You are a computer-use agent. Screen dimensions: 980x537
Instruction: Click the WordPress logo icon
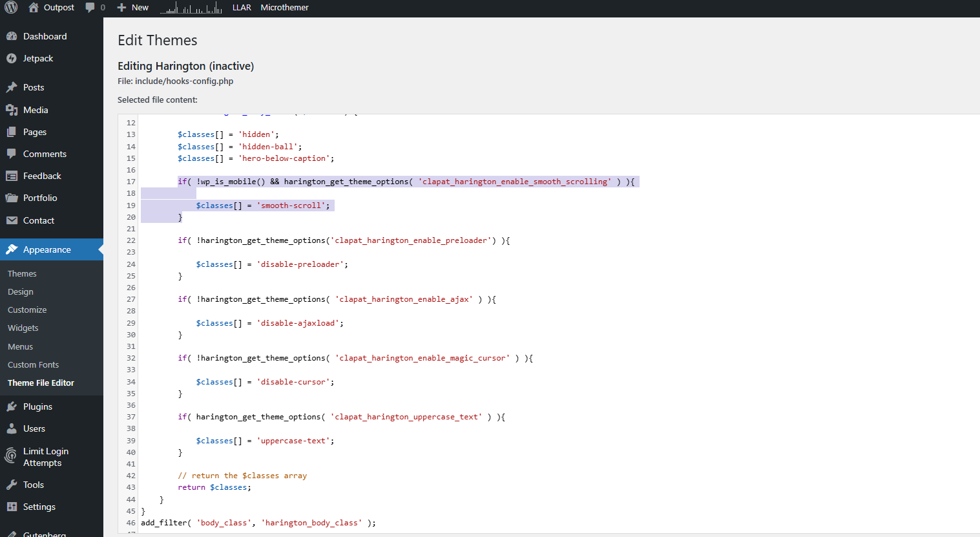(x=11, y=8)
